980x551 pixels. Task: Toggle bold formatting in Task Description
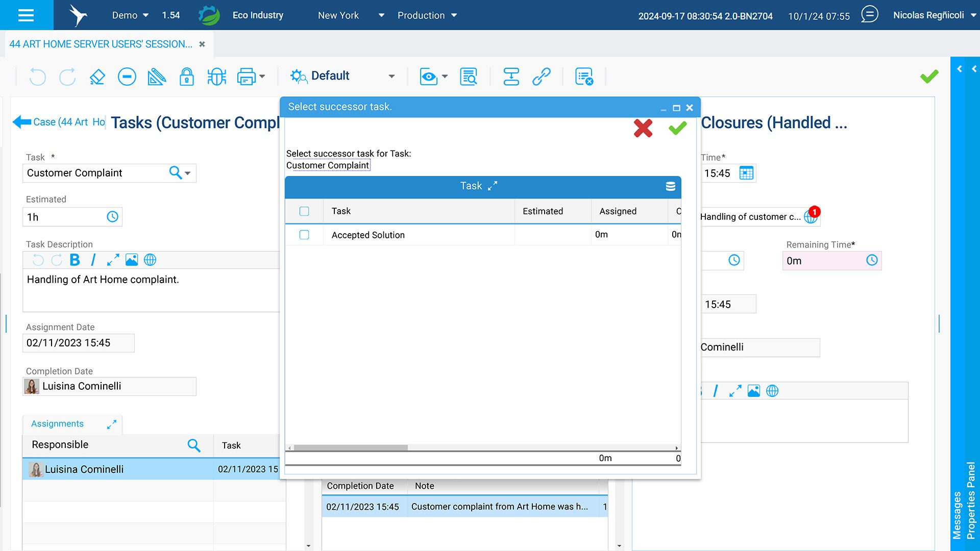coord(75,260)
